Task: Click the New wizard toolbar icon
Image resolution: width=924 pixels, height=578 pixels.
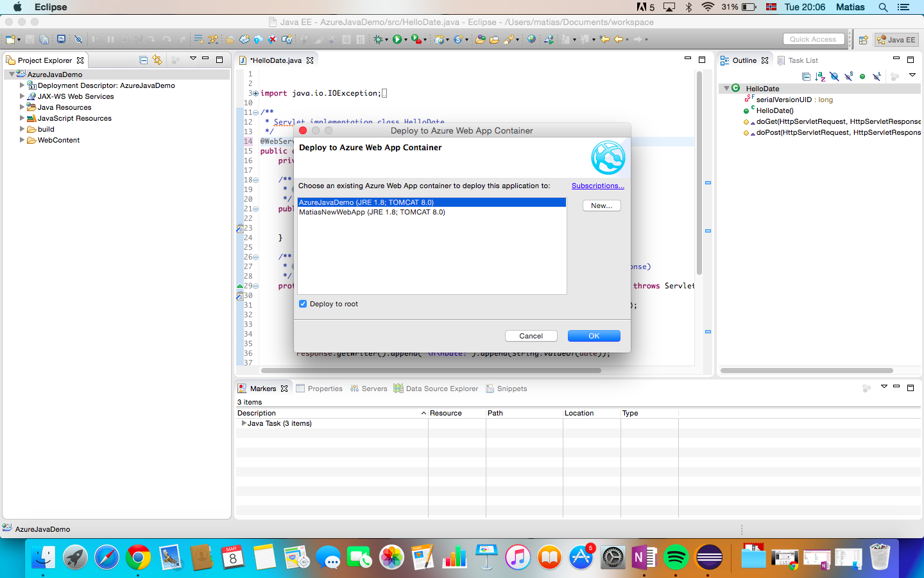Action: tap(10, 39)
